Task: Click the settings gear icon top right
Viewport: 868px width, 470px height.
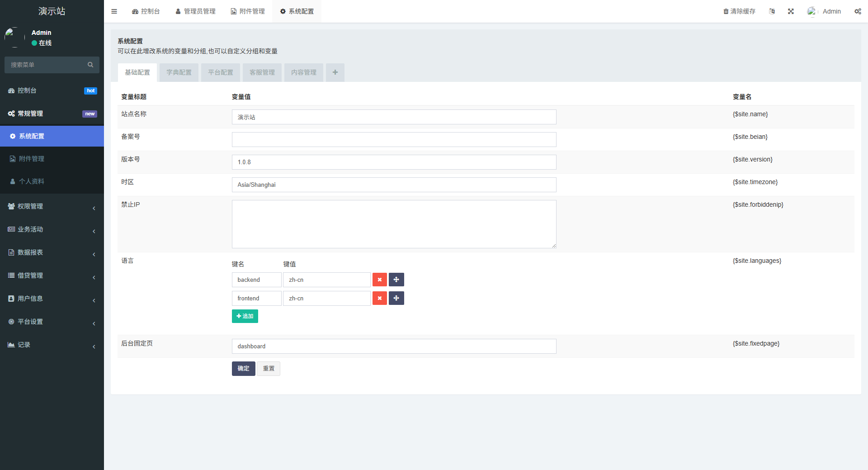Action: click(x=858, y=11)
